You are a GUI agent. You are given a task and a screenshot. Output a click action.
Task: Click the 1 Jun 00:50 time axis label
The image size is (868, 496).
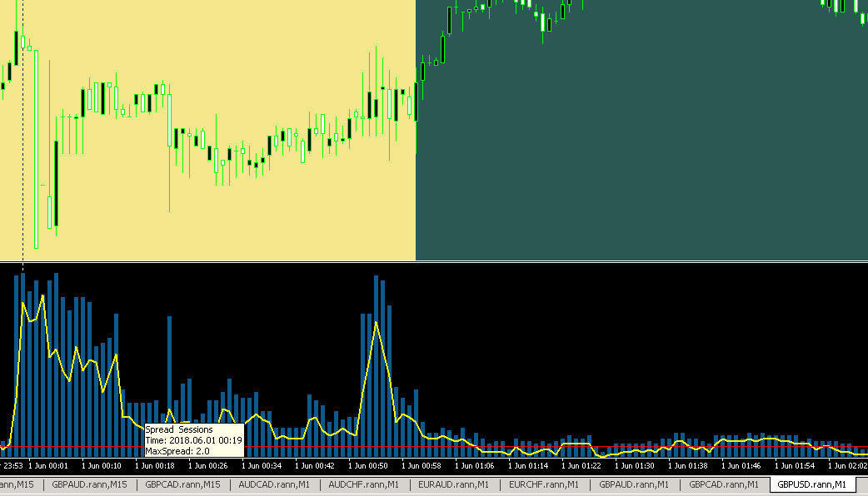pos(368,465)
